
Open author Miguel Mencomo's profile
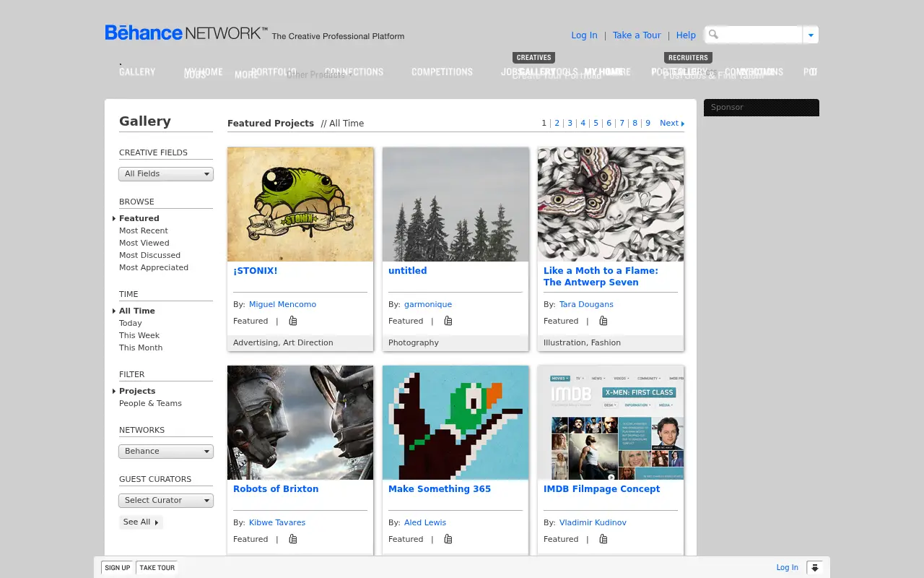pos(282,304)
